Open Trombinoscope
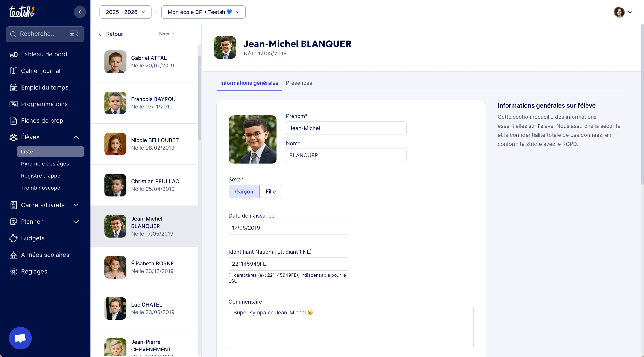644x357 pixels. tap(41, 188)
